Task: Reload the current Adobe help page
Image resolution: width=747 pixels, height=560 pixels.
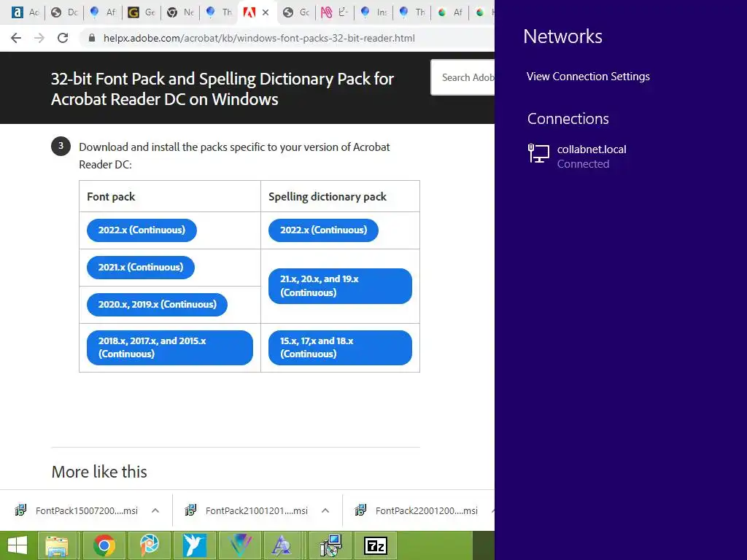Action: pyautogui.click(x=63, y=38)
